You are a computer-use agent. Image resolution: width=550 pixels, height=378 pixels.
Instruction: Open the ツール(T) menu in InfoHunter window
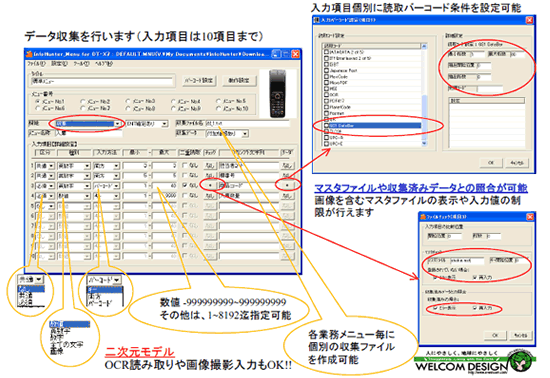click(81, 64)
